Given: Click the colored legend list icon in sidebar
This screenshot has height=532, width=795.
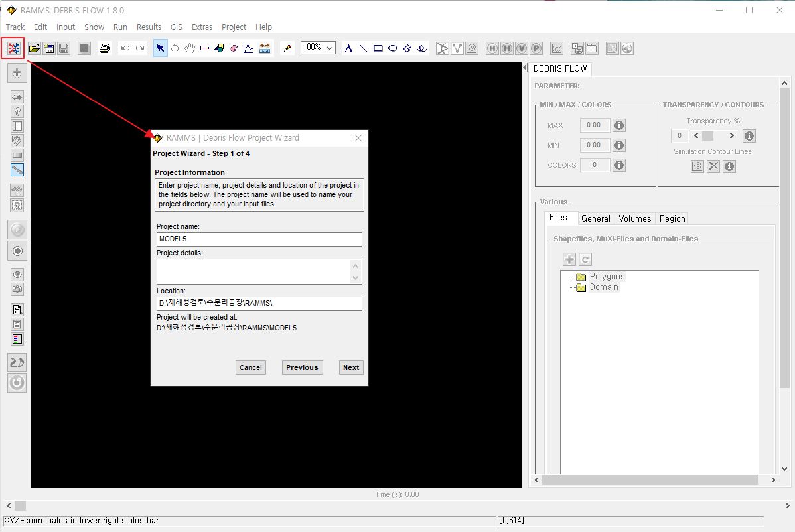Looking at the screenshot, I should tap(17, 339).
